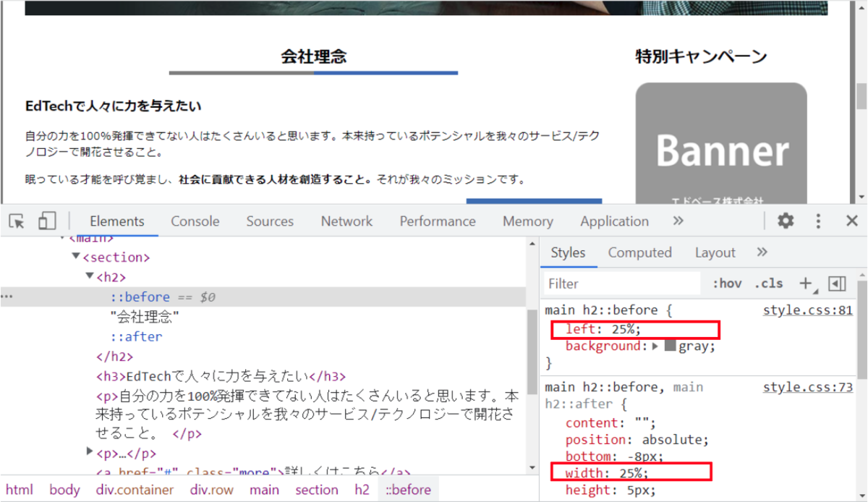Open the Application tab

point(614,221)
